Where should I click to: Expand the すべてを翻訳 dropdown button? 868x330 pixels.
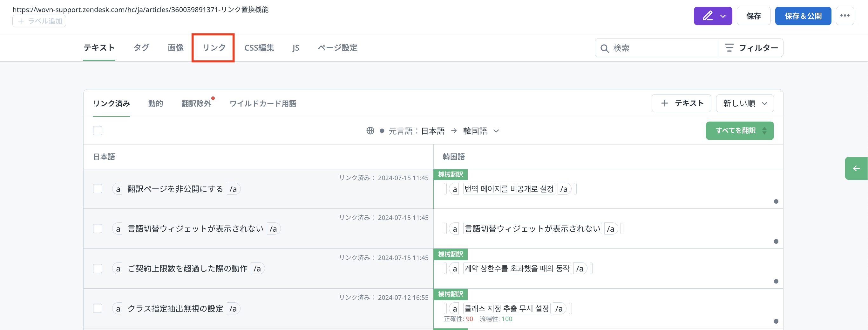(x=764, y=131)
